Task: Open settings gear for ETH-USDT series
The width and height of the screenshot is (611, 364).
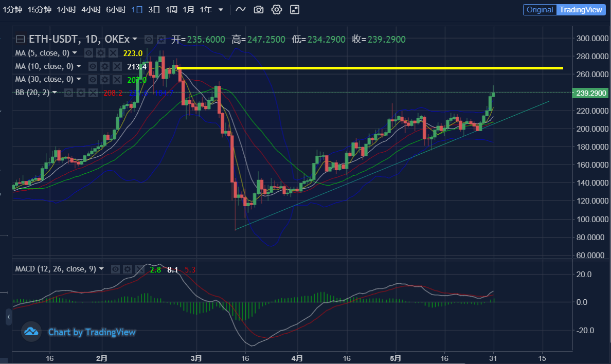Action: click(x=161, y=39)
